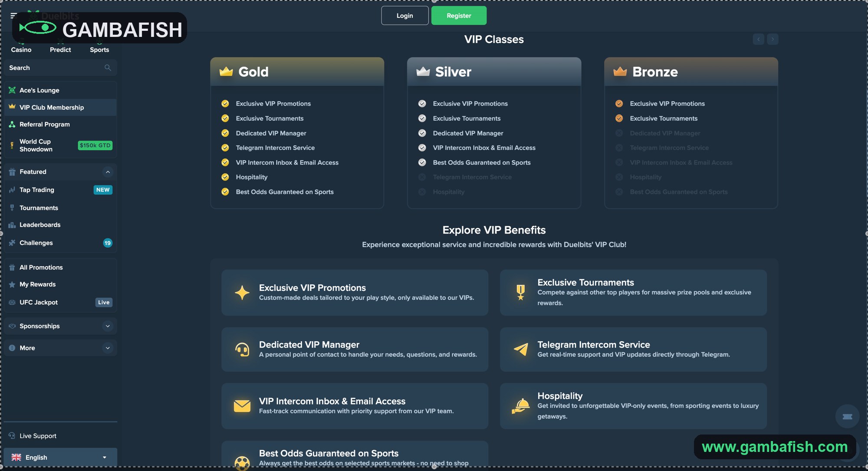Screen dimensions: 868x471
Task: Click the NEW badge on Tap Trading
Action: [x=103, y=190]
